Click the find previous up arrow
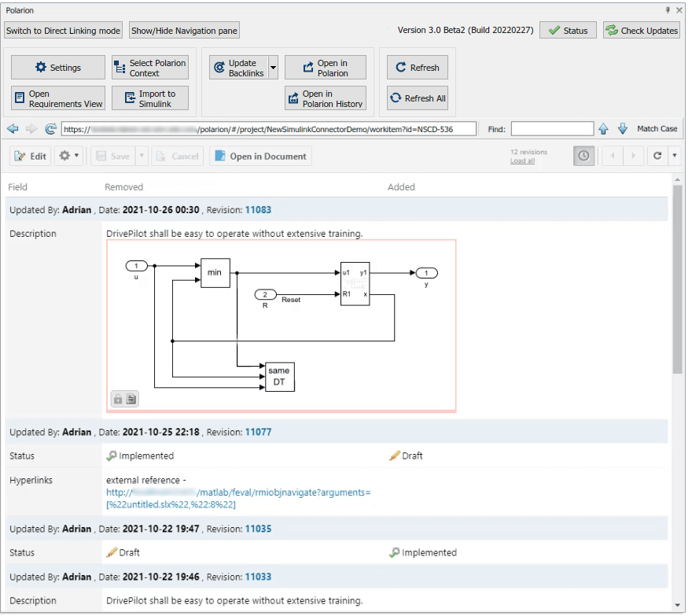The height and width of the screenshot is (616, 692). click(x=603, y=129)
